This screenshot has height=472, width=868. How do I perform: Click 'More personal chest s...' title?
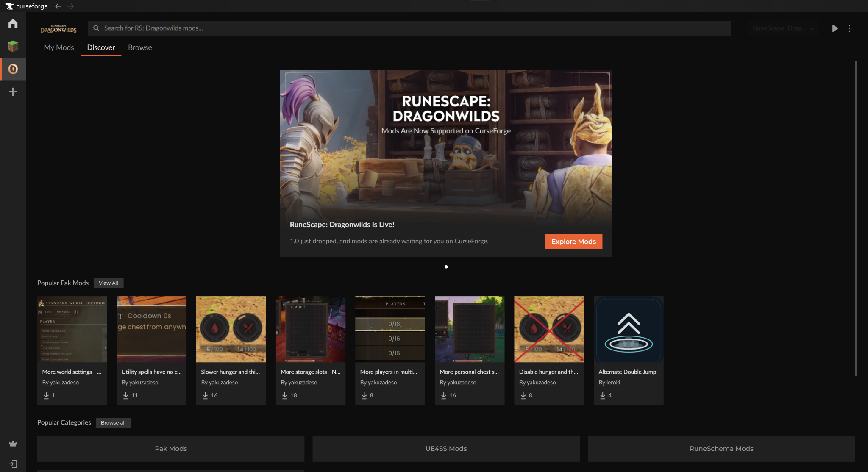pyautogui.click(x=469, y=372)
